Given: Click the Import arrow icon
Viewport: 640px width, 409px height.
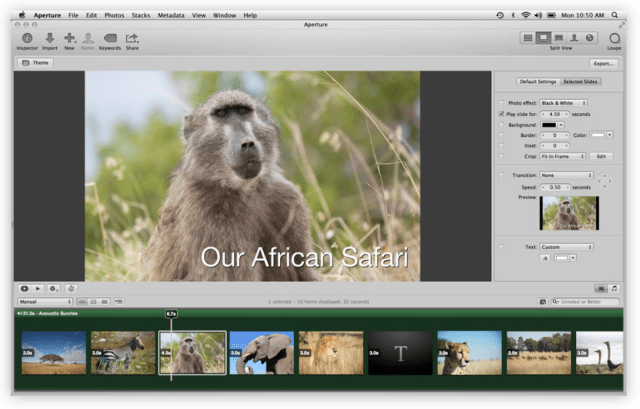Looking at the screenshot, I should (x=50, y=38).
